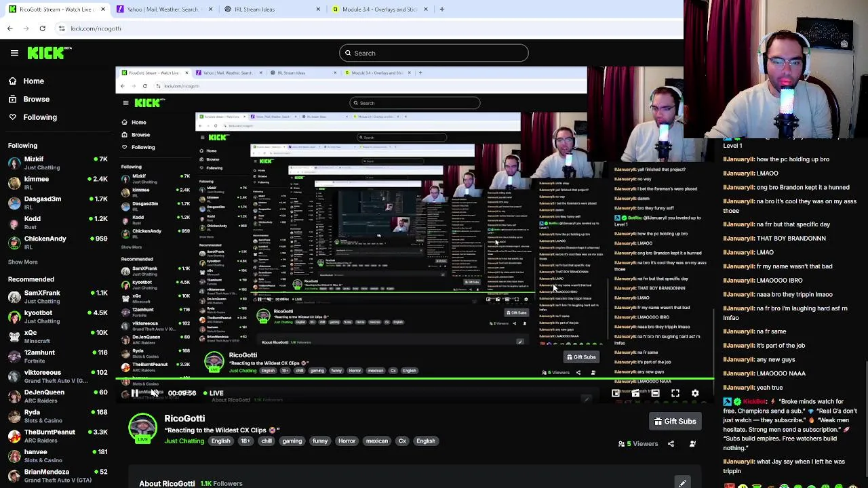Image resolution: width=868 pixels, height=488 pixels.
Task: Expand Following list with Show More
Action: tap(23, 262)
